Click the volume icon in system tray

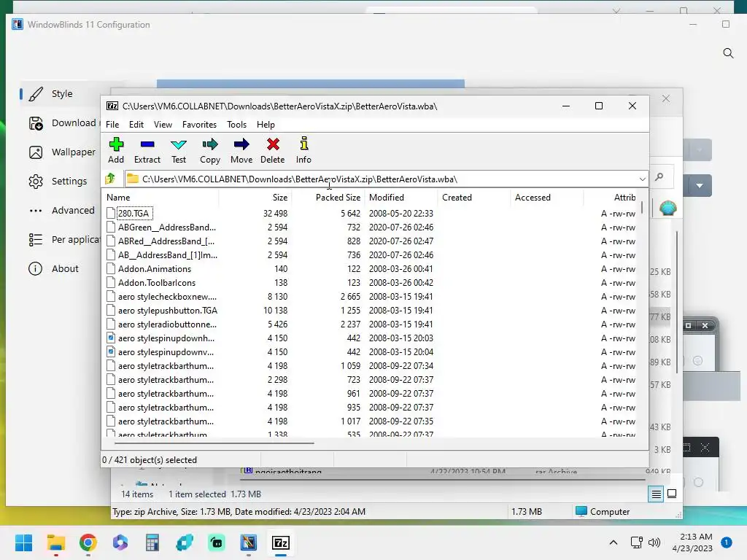[x=654, y=542]
